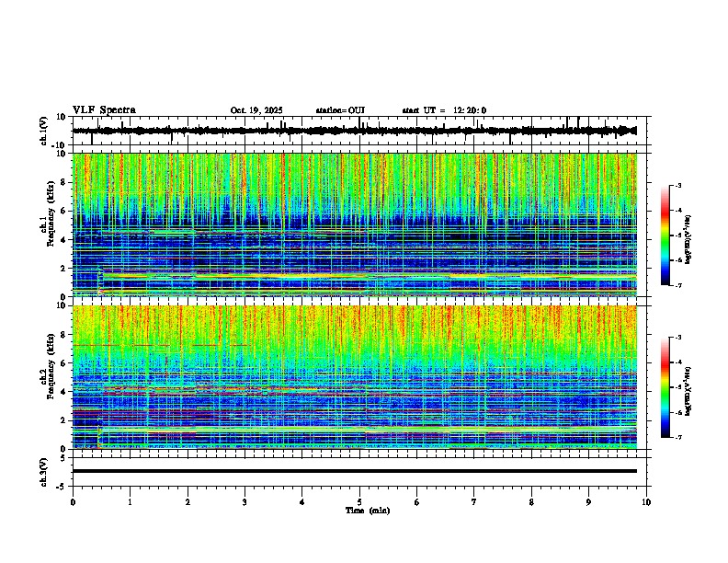This screenshot has height=563, width=728.
Task: Click time axis tick label "4"
Action: pyautogui.click(x=302, y=502)
